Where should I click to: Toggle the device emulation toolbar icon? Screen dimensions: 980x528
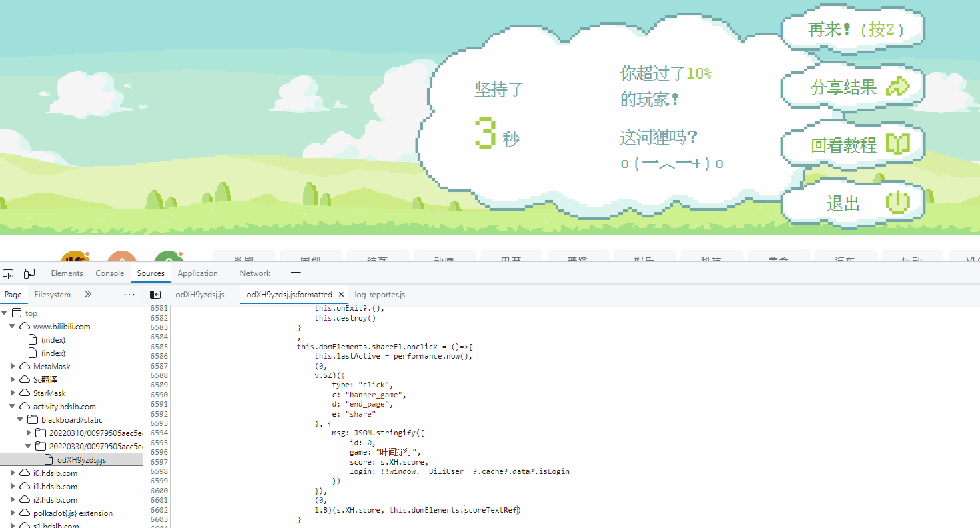pyautogui.click(x=29, y=273)
